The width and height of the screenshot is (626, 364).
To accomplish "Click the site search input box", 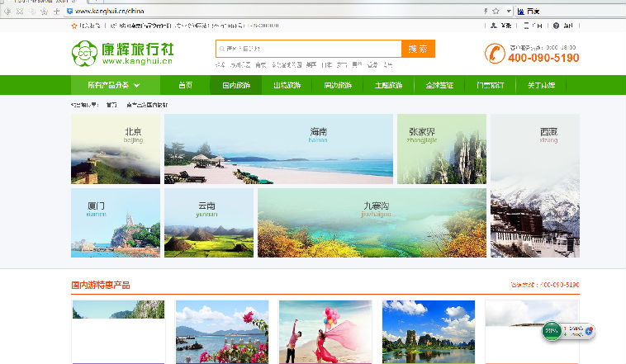I will (x=309, y=49).
